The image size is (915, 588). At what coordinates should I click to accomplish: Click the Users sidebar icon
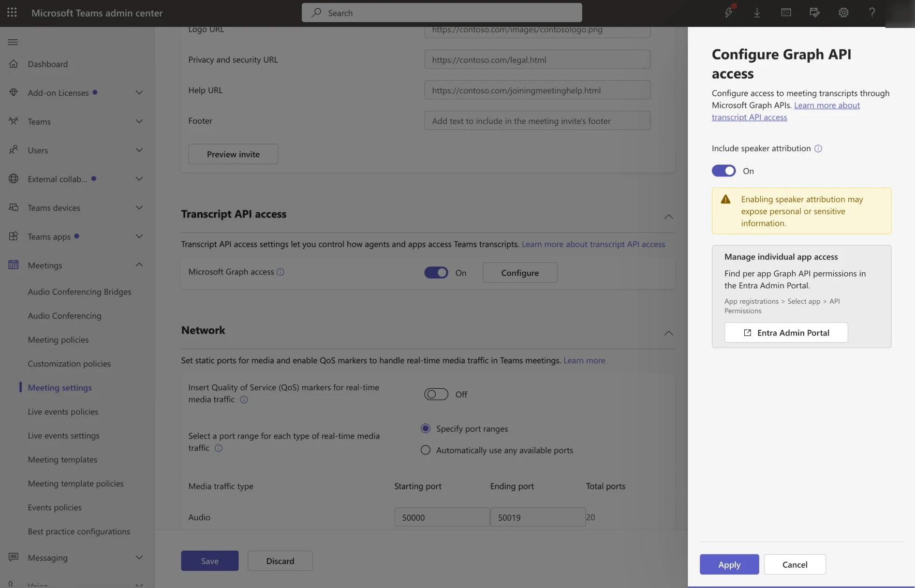pyautogui.click(x=13, y=150)
